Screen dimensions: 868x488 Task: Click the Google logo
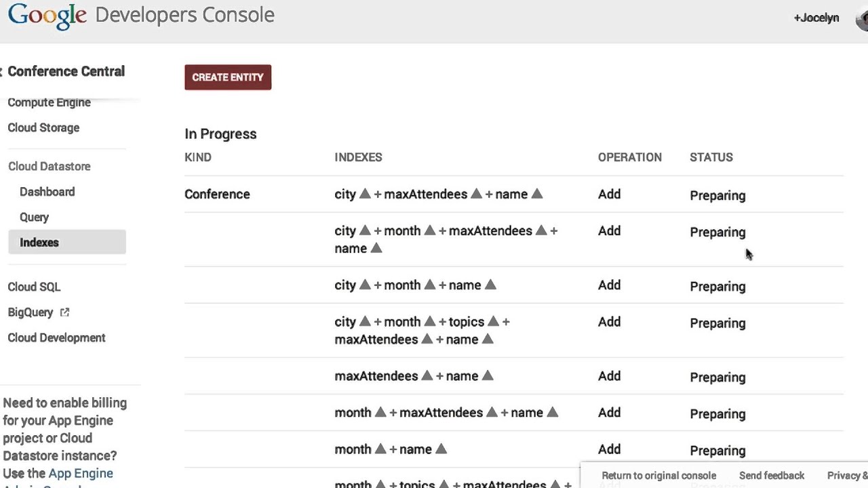point(47,16)
